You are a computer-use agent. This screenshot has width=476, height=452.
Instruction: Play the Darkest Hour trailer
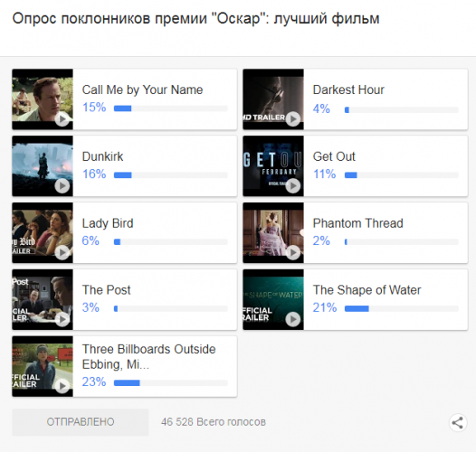tap(293, 119)
